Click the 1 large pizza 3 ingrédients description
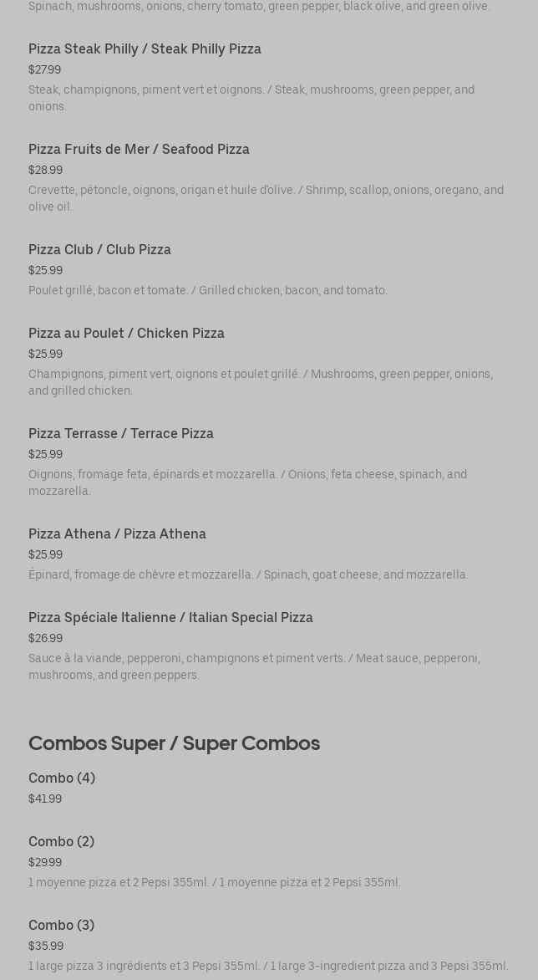The height and width of the screenshot is (980, 538). 268,967
